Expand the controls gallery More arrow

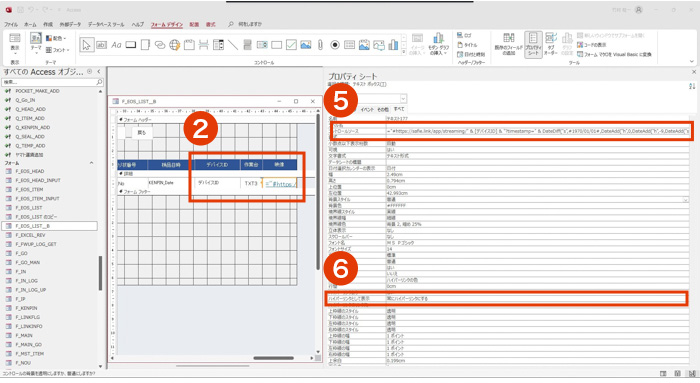tap(404, 52)
